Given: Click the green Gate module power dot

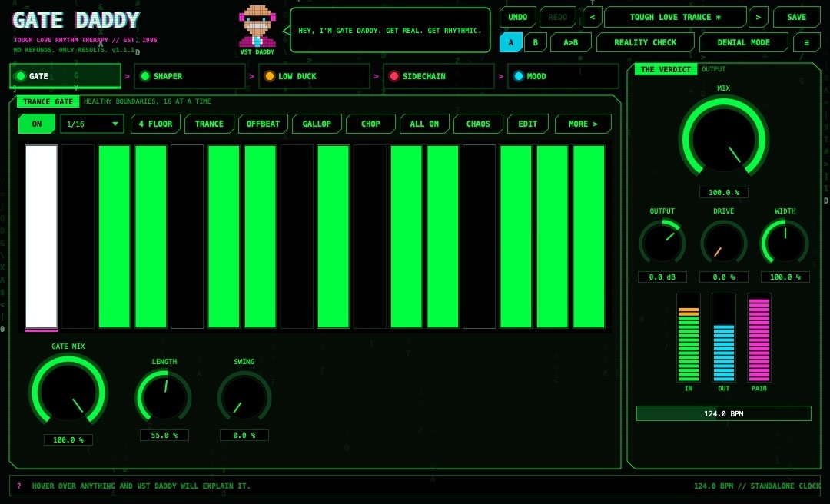Looking at the screenshot, I should 21,76.
